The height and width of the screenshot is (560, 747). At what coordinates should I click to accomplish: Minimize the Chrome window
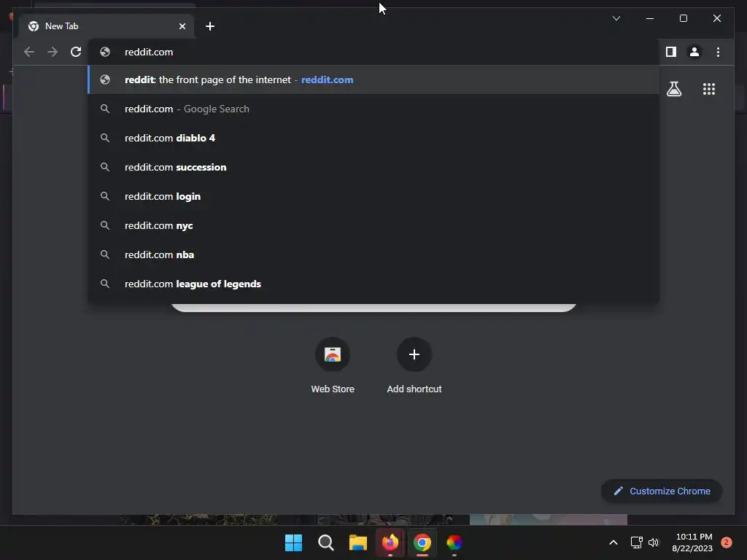click(650, 18)
